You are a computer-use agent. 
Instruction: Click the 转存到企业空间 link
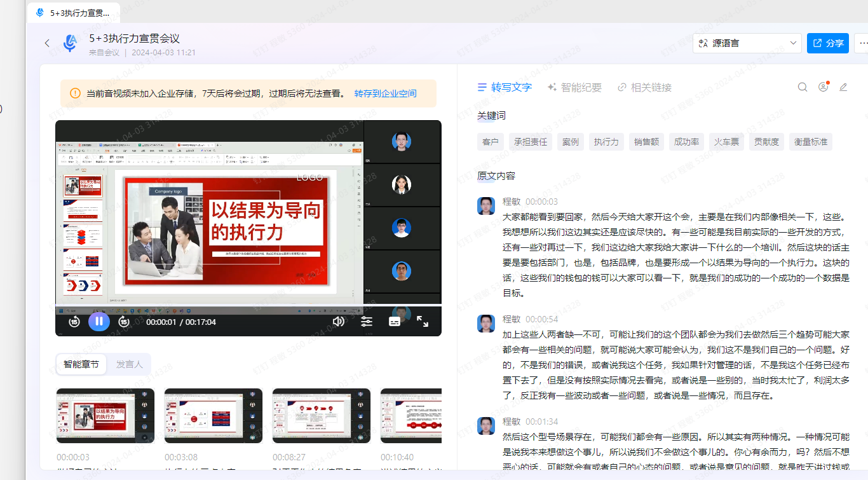coord(385,93)
